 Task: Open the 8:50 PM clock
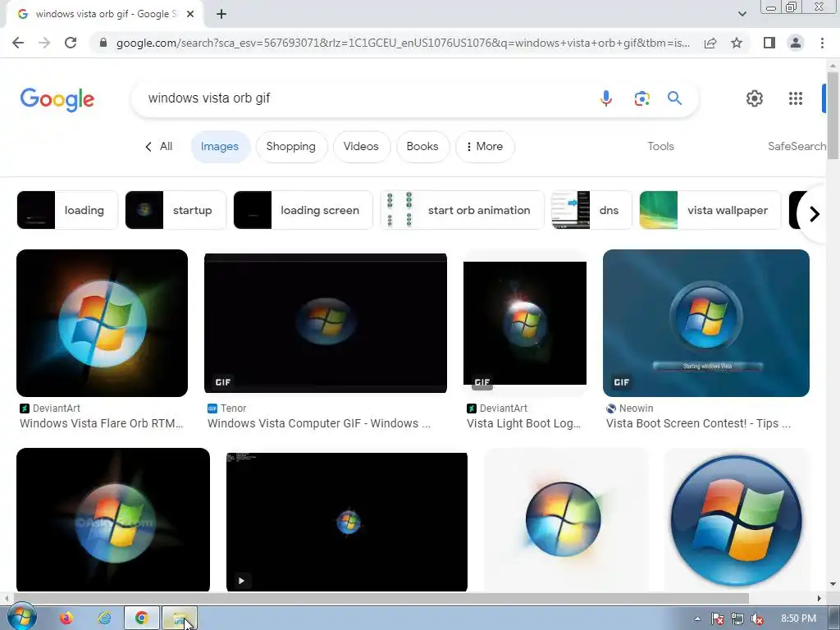[x=798, y=619]
